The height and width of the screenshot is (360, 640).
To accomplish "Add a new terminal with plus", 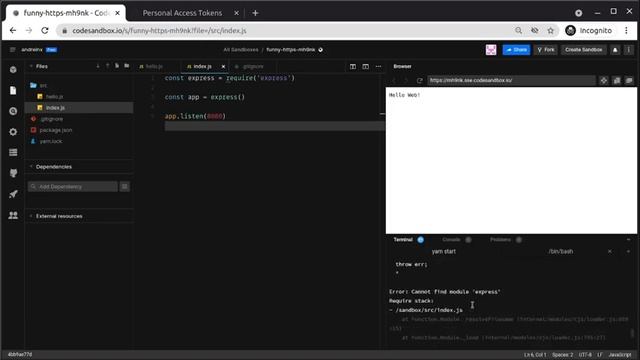I will (628, 251).
